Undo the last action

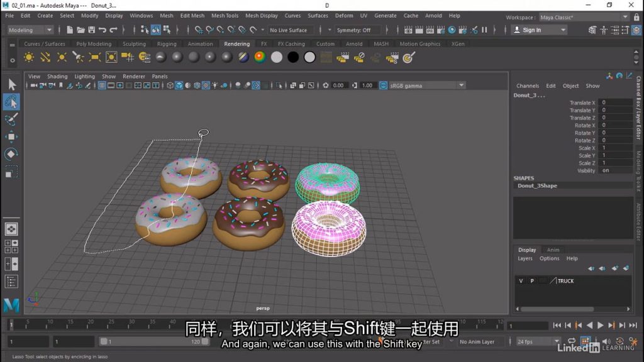point(103,30)
